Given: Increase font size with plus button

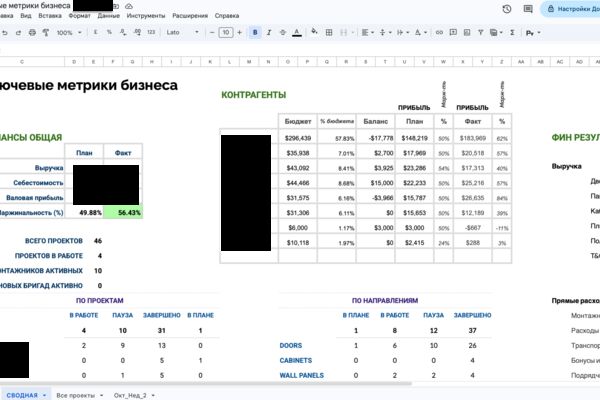Looking at the screenshot, I should (x=240, y=33).
